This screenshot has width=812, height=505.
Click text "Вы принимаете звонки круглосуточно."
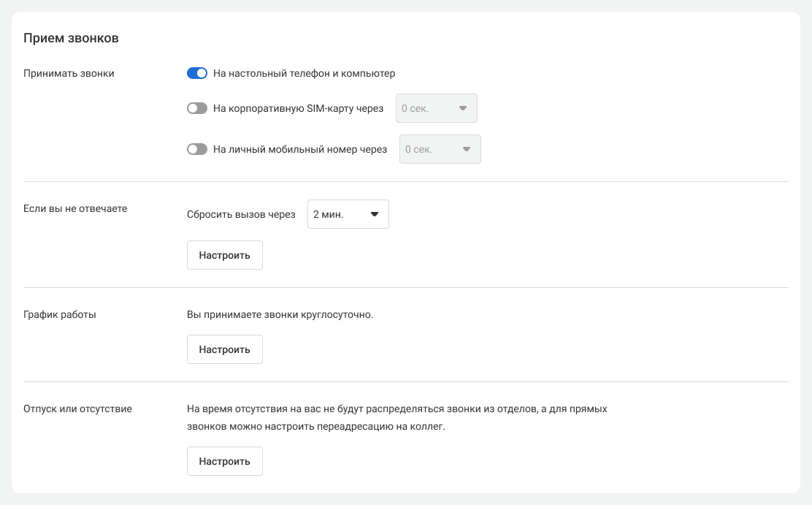tap(280, 315)
